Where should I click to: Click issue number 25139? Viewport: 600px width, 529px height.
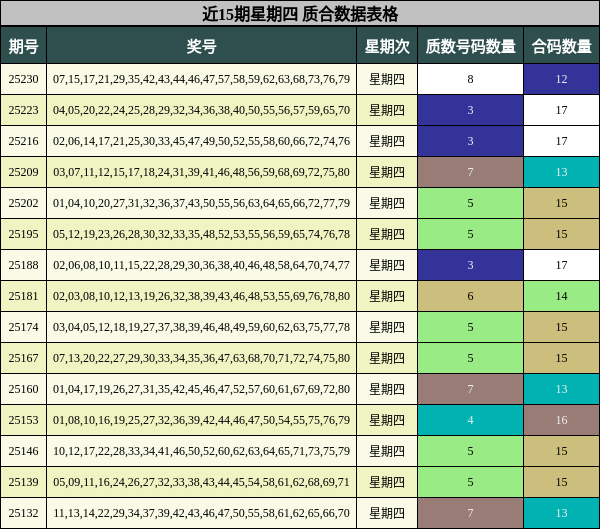(23, 482)
